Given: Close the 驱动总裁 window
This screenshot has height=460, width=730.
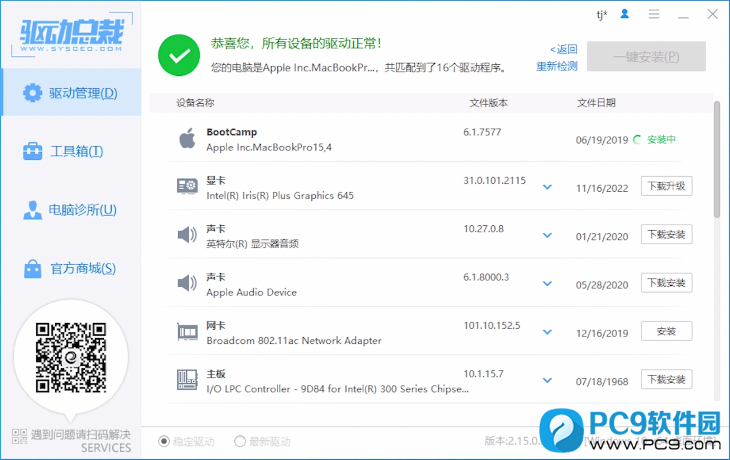Looking at the screenshot, I should tap(712, 14).
